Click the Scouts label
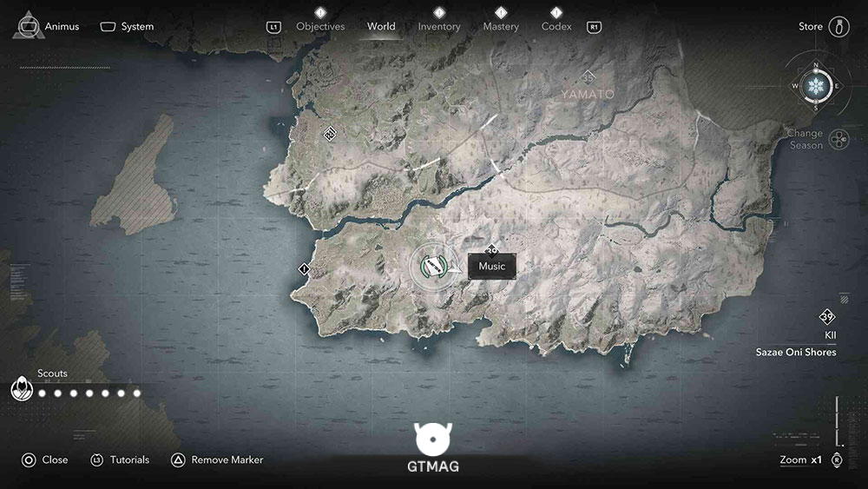The width and height of the screenshot is (868, 489). (x=52, y=373)
